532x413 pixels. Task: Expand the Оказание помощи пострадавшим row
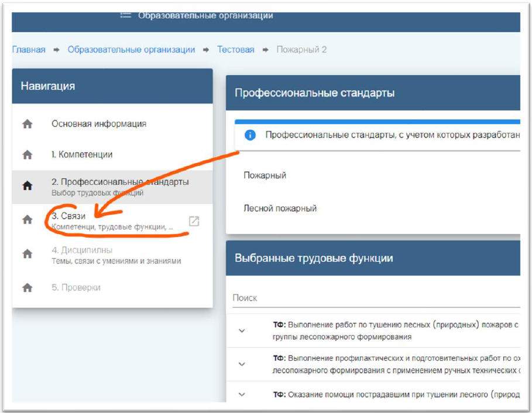[x=242, y=395]
